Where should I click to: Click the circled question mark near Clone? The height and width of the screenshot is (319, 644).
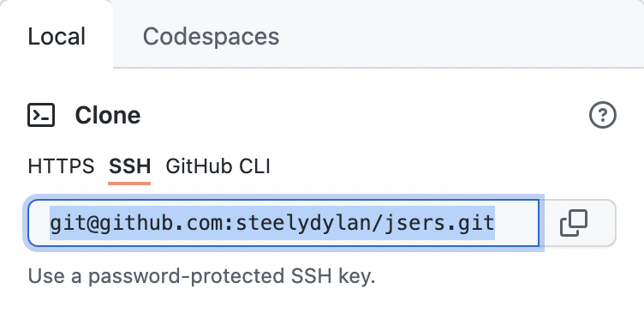603,116
